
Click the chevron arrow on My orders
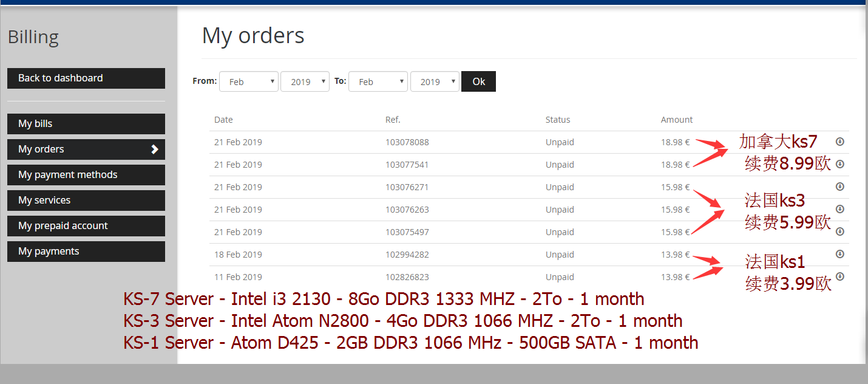(x=155, y=149)
